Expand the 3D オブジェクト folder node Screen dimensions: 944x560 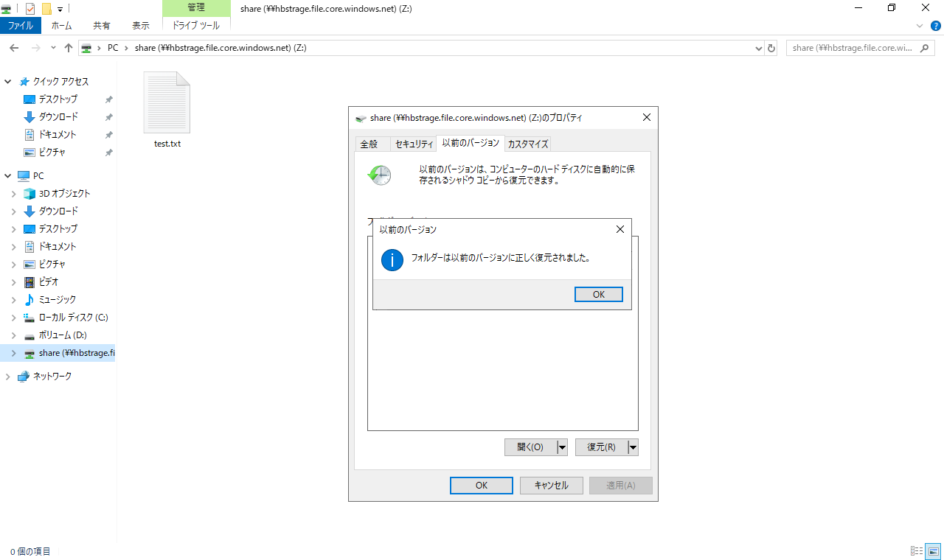click(x=13, y=194)
